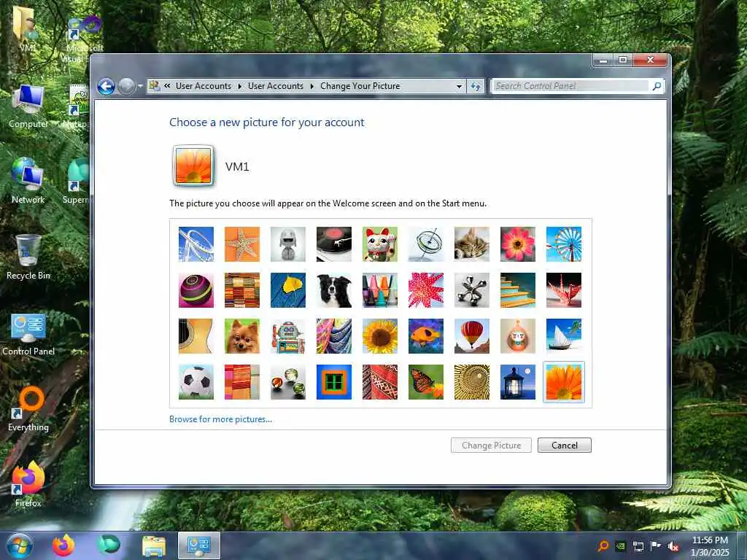This screenshot has width=747, height=560.
Task: Select the yellow leaf on blue picture
Action: [287, 290]
